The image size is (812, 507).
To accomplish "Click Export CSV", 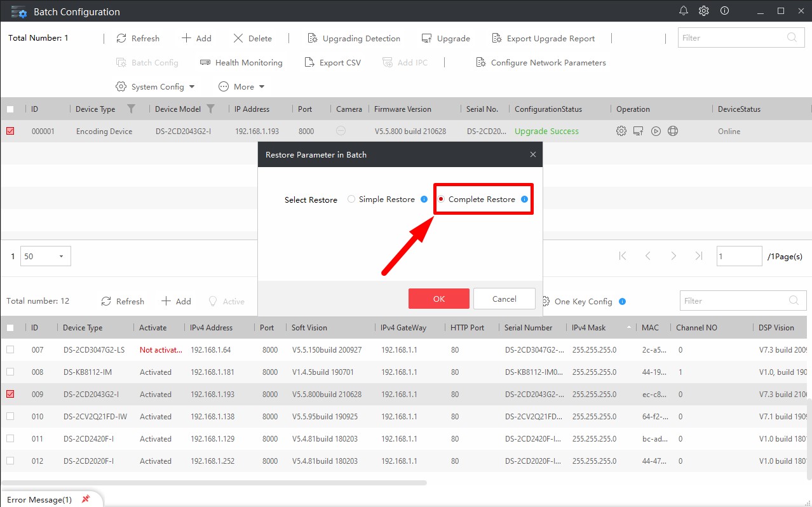I will tap(332, 62).
